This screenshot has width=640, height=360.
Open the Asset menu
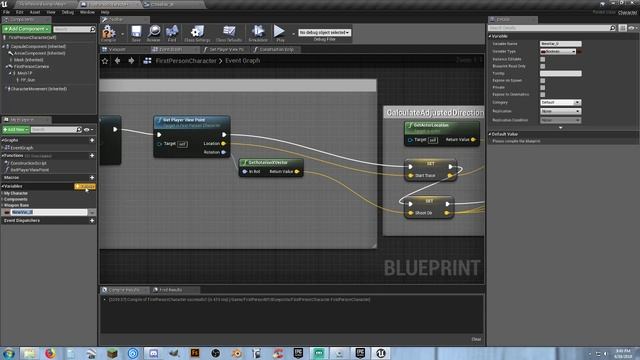(35, 12)
